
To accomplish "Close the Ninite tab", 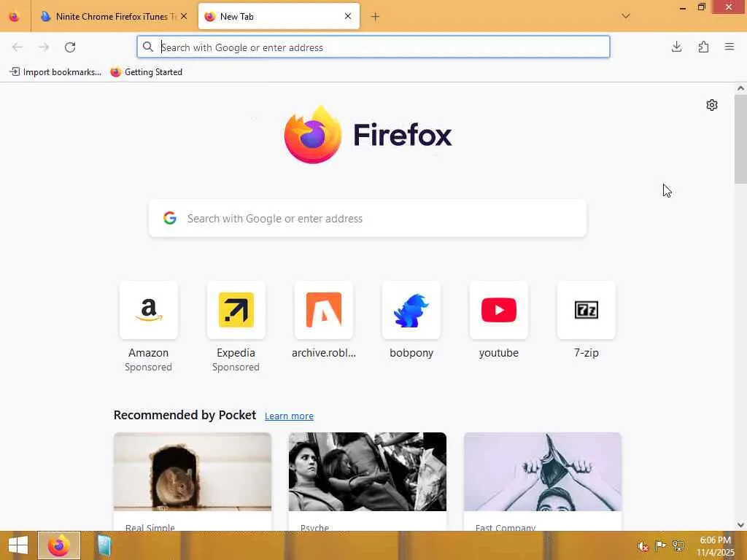I will [184, 17].
